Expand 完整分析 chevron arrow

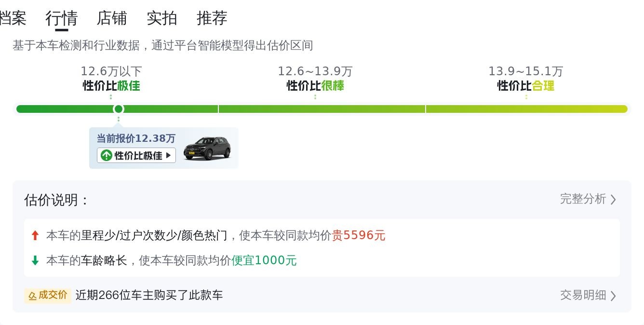(613, 200)
